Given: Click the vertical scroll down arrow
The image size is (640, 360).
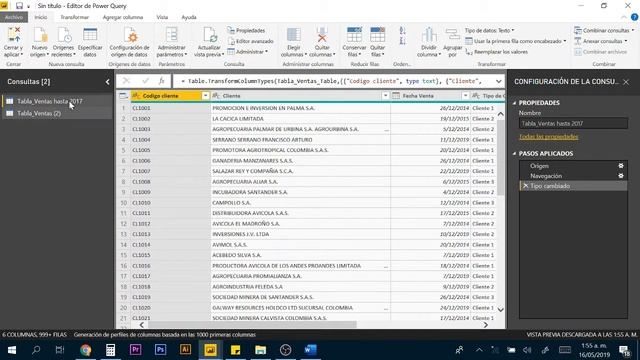Looking at the screenshot, I should [x=500, y=310].
